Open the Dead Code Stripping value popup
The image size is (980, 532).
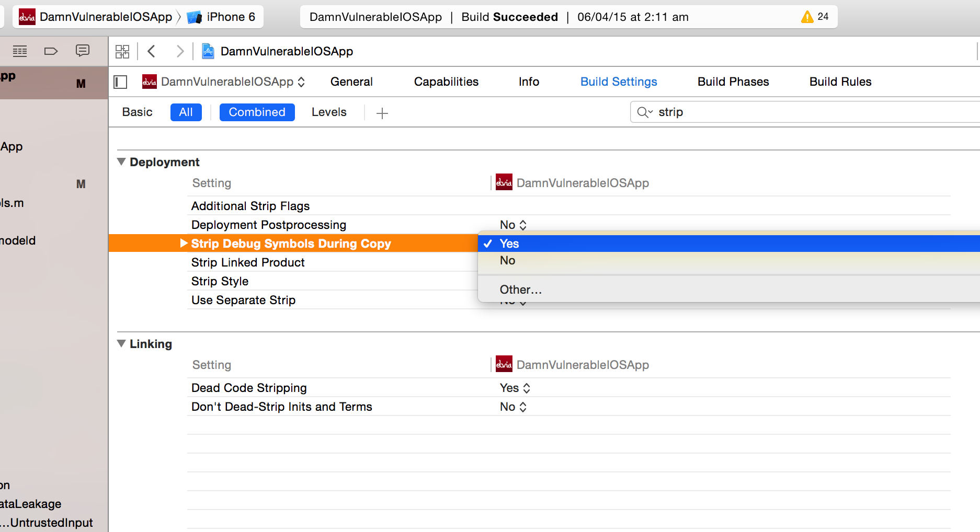515,388
